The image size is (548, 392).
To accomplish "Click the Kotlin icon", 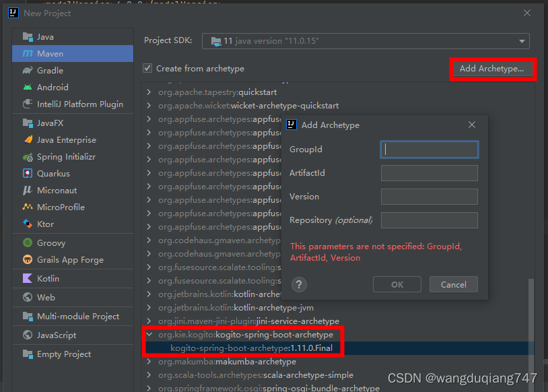I will 28,278.
